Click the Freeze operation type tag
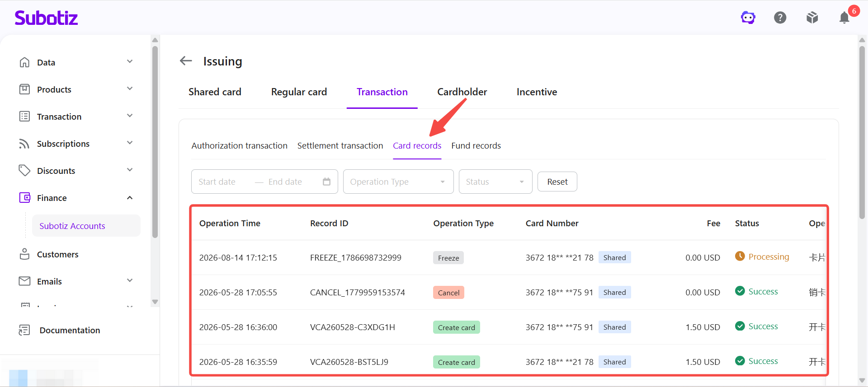Viewport: 868px width, 387px height. pos(448,258)
